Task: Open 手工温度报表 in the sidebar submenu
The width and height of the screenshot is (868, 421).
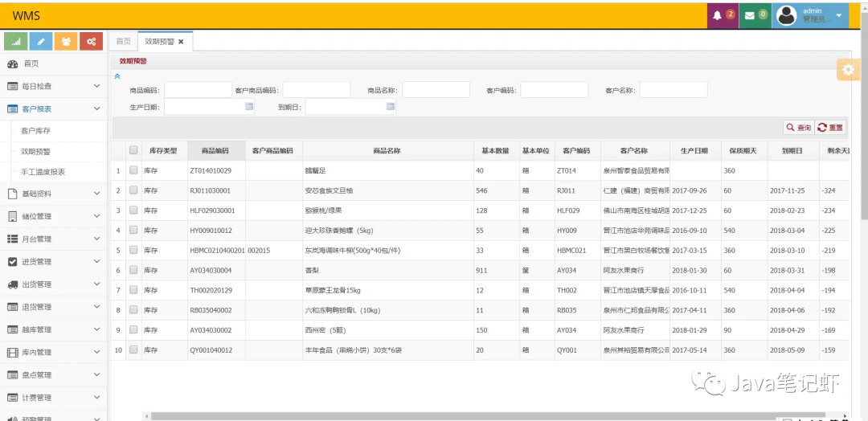Action: click(43, 172)
